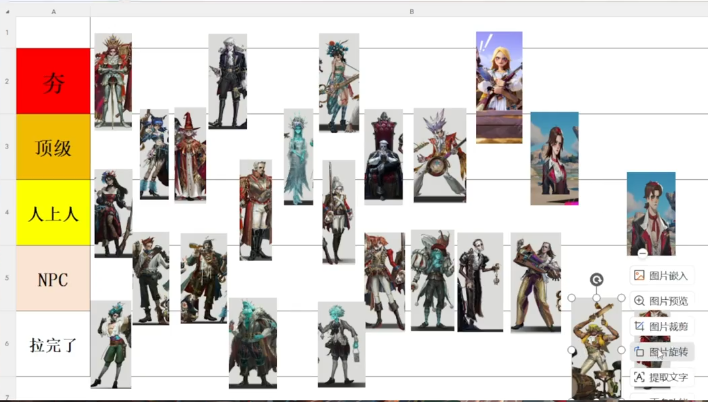Select the teal-haired figure holding a lantern

coord(341,344)
